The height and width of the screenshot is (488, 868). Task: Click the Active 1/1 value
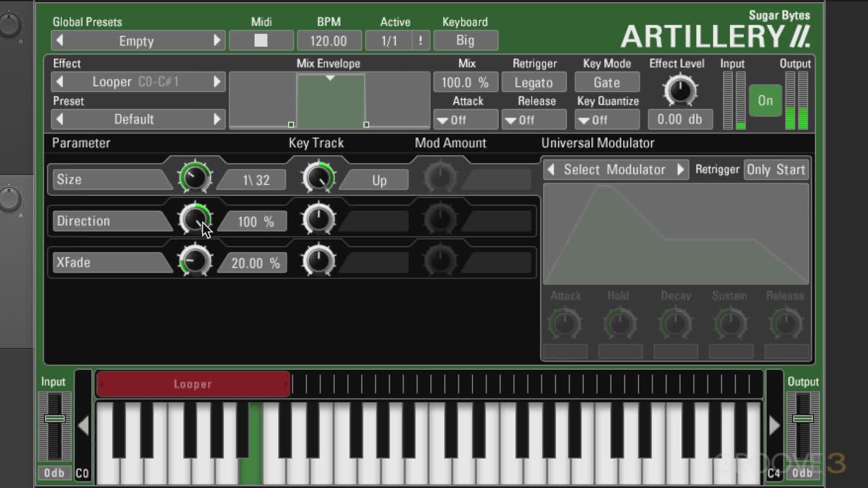click(389, 41)
